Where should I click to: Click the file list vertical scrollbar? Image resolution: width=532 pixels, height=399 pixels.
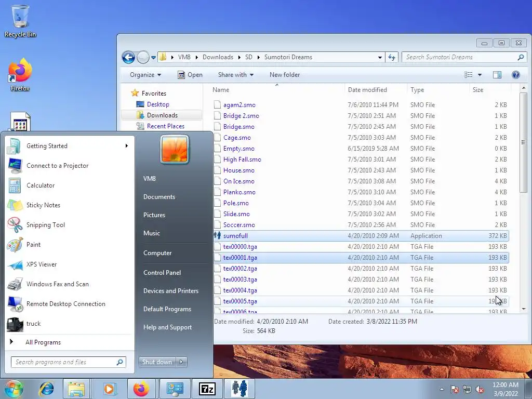(523, 142)
